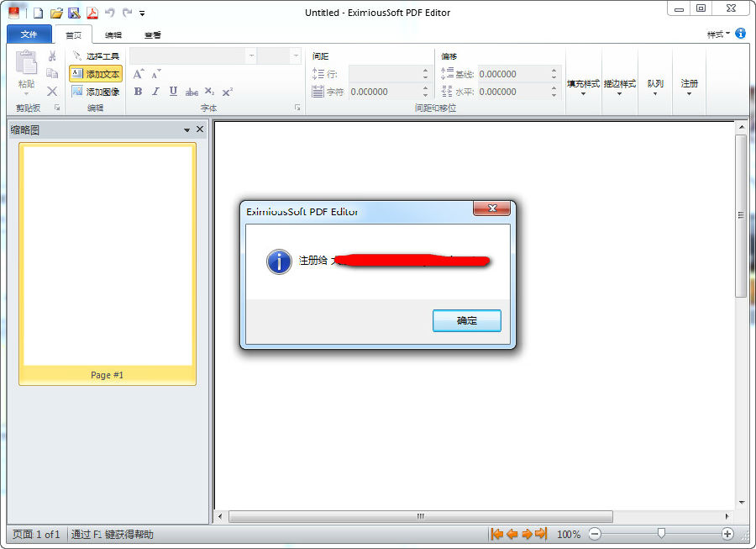
Task: Click the 100% zoom level text
Action: point(569,534)
